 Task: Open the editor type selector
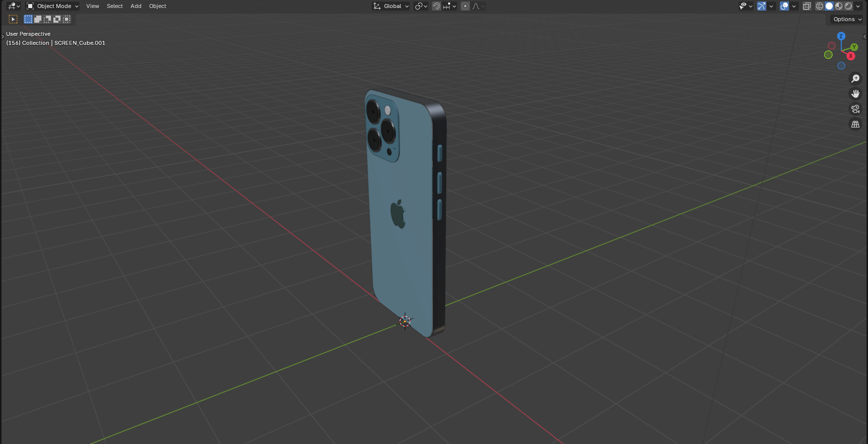[x=14, y=6]
